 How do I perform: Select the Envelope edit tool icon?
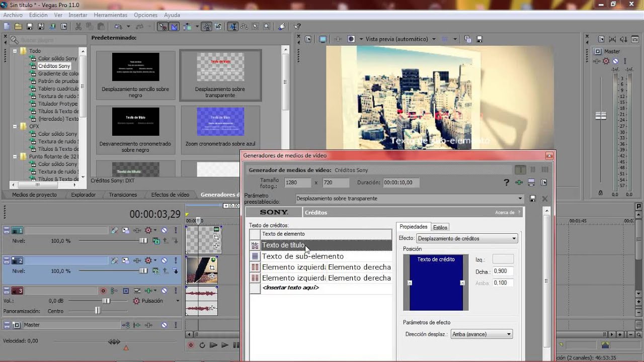[245, 26]
